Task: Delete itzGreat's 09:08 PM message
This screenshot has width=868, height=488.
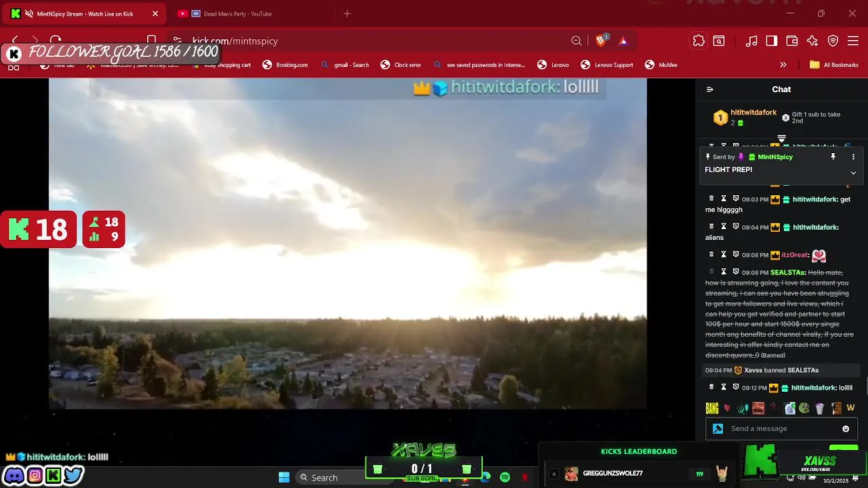Action: 711,254
